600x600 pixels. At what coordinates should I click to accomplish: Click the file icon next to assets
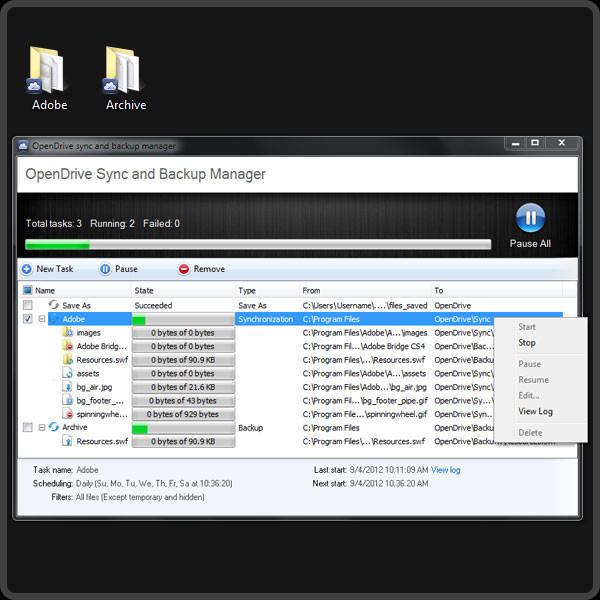[x=67, y=373]
